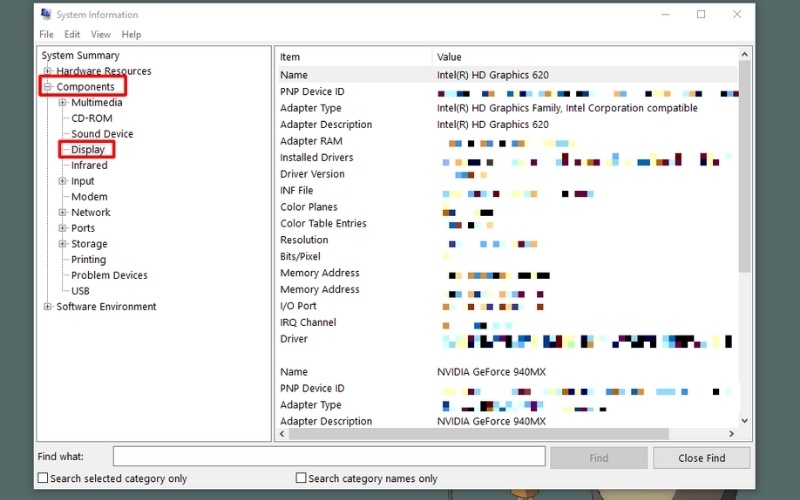Click inside the Find what text field
Screen dimensions: 800x500
coord(328,457)
